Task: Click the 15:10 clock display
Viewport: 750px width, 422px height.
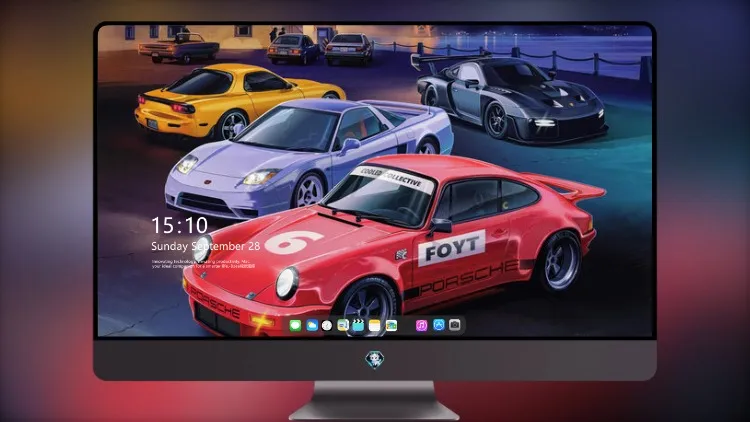Action: pyautogui.click(x=179, y=225)
